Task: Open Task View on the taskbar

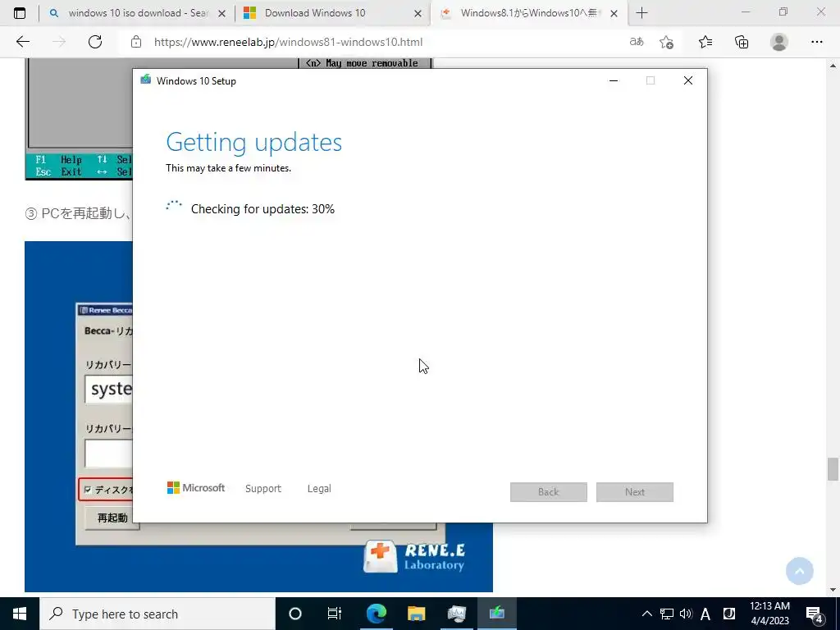Action: pyautogui.click(x=335, y=614)
